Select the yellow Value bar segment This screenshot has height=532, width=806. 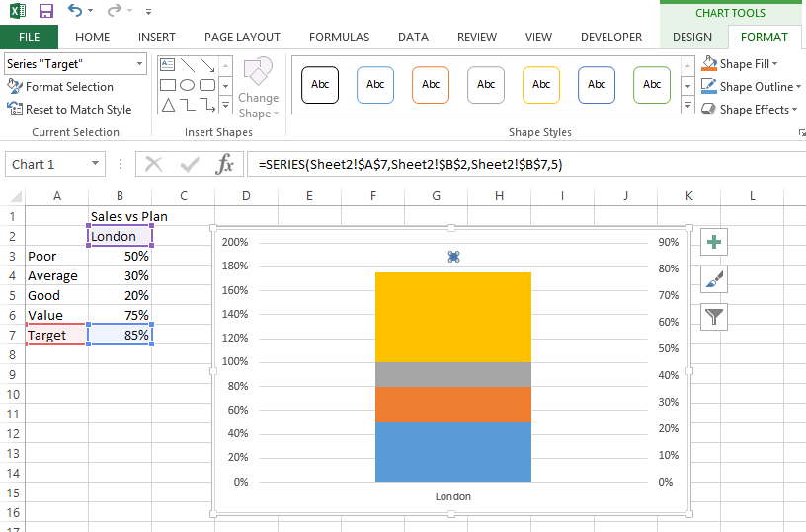[x=453, y=318]
